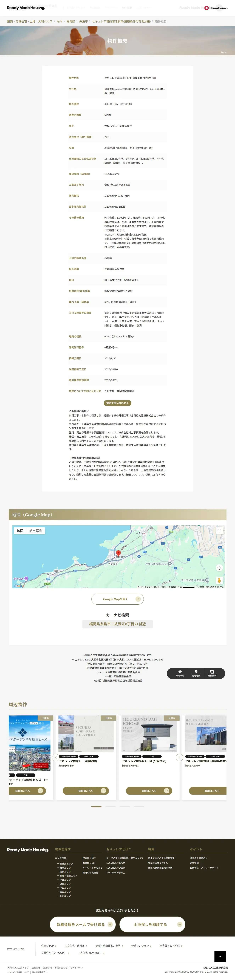The width and height of the screenshot is (235, 980).
Task: Click the footer Ready Made Housing logo
Action: (x=28, y=849)
